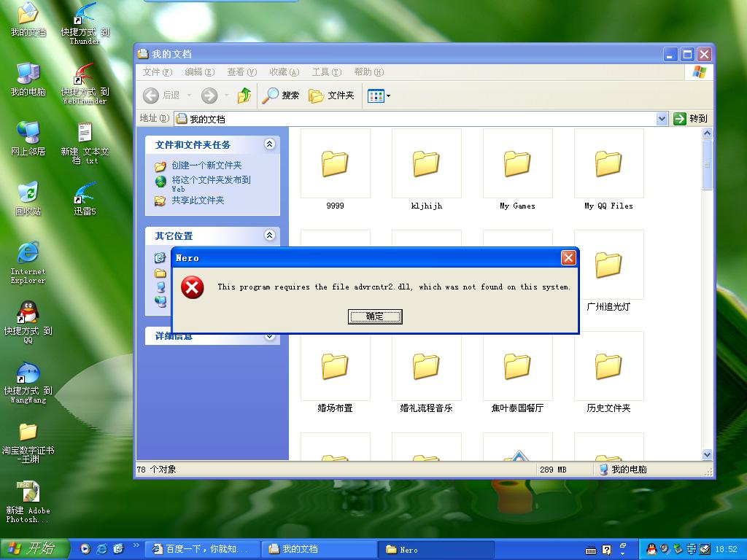Click the 迅雷5 desktop icon
This screenshot has height=560, width=747.
click(85, 198)
